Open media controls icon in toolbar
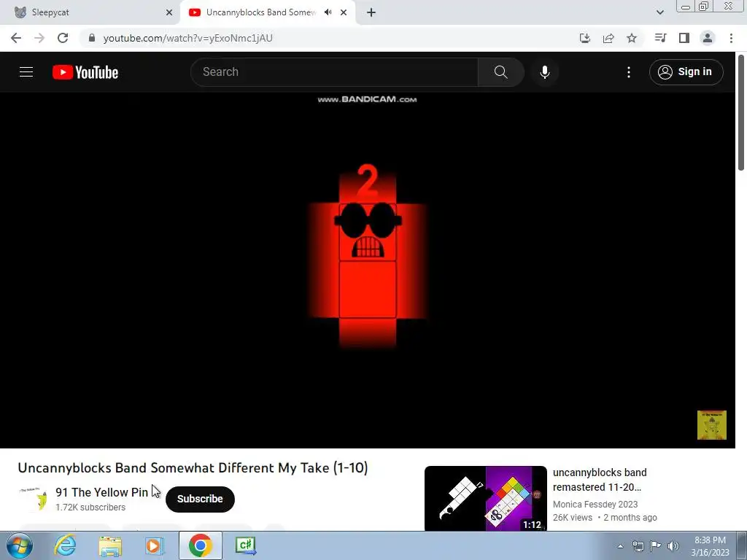The height and width of the screenshot is (560, 747). point(660,38)
